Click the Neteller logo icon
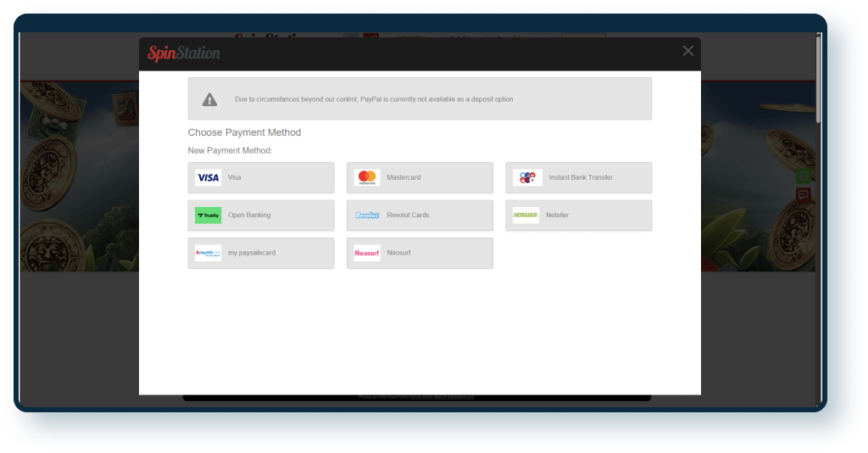868x453 pixels. (526, 215)
